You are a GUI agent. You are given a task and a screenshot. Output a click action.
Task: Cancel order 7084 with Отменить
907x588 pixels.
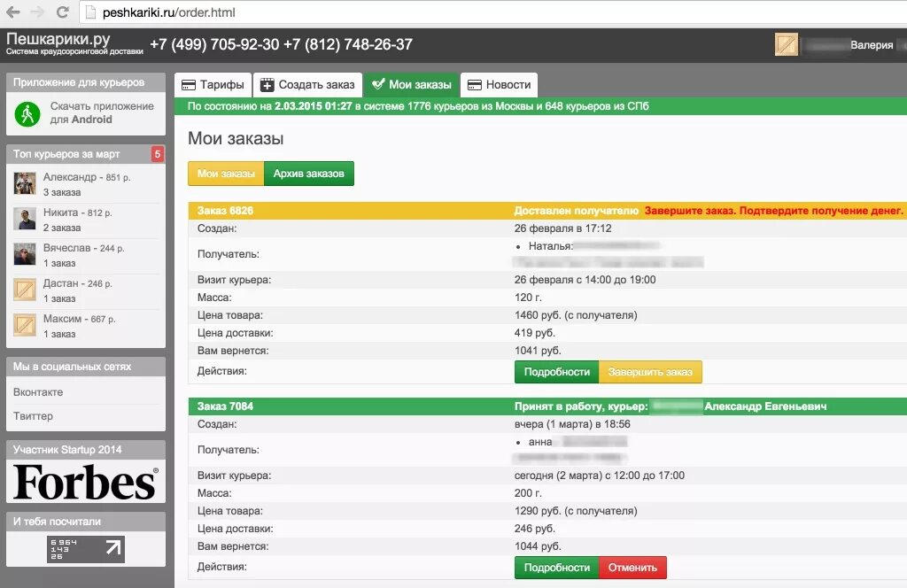pyautogui.click(x=632, y=568)
